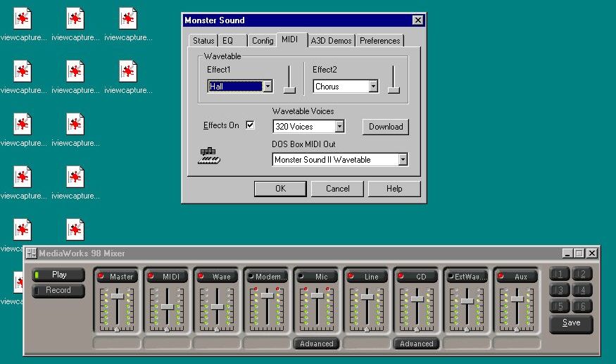This screenshot has height=364, width=616.
Task: Open Advanced settings under CD channel
Action: (x=417, y=344)
